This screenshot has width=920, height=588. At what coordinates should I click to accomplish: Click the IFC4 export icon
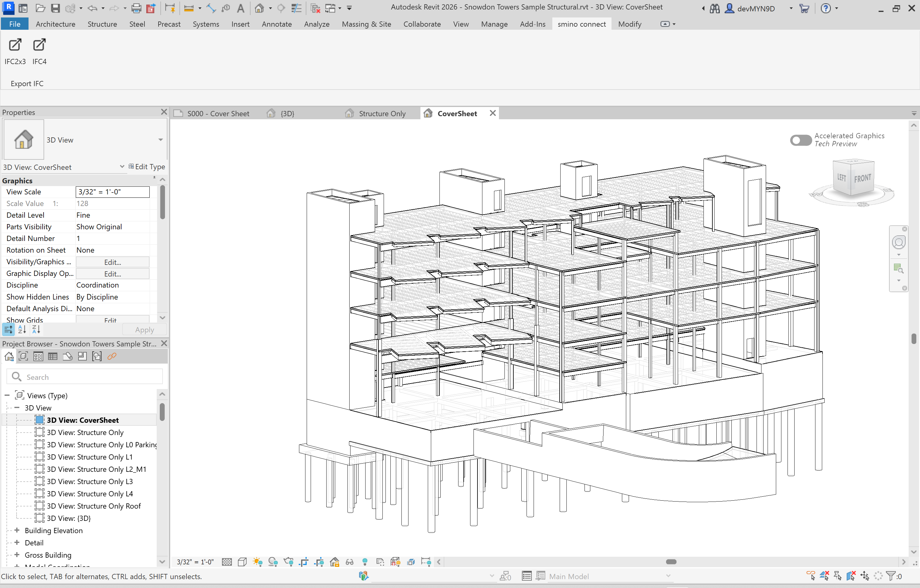pos(39,45)
